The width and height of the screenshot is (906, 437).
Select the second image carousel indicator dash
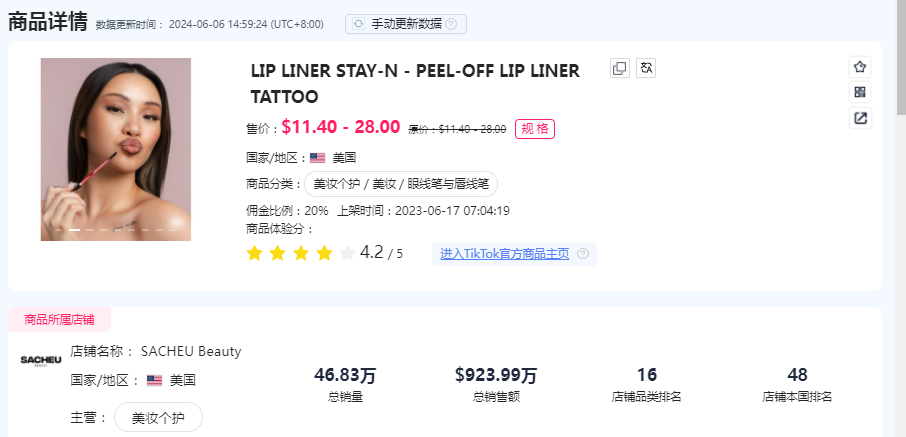74,230
